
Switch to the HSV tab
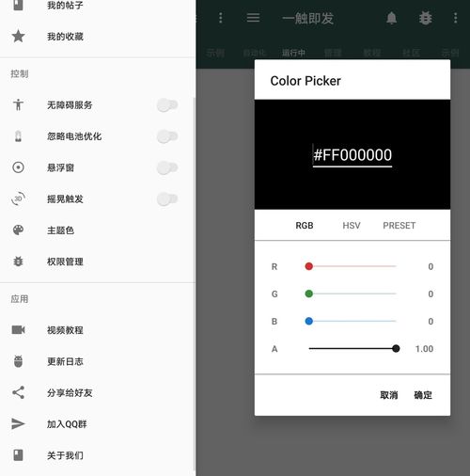pyautogui.click(x=352, y=226)
